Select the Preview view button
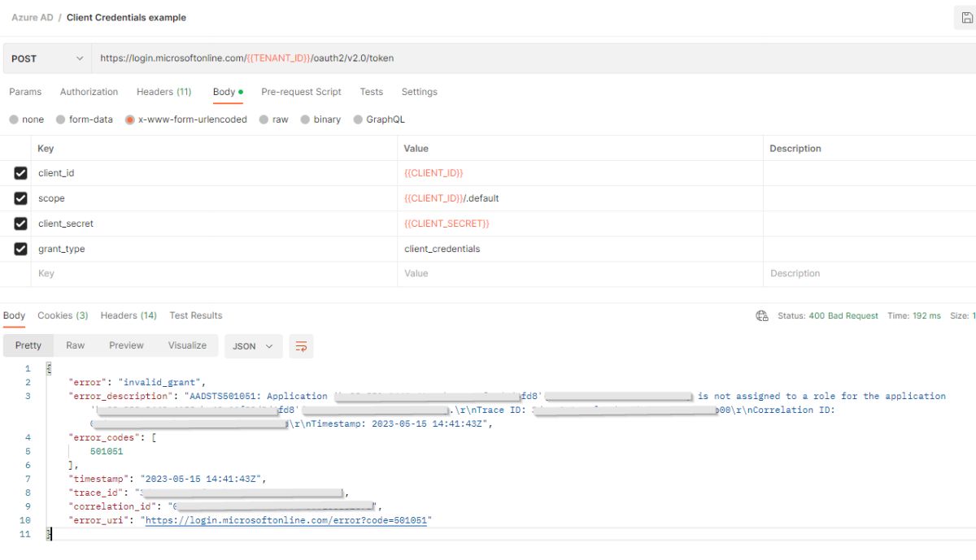The height and width of the screenshot is (560, 976). click(x=126, y=345)
